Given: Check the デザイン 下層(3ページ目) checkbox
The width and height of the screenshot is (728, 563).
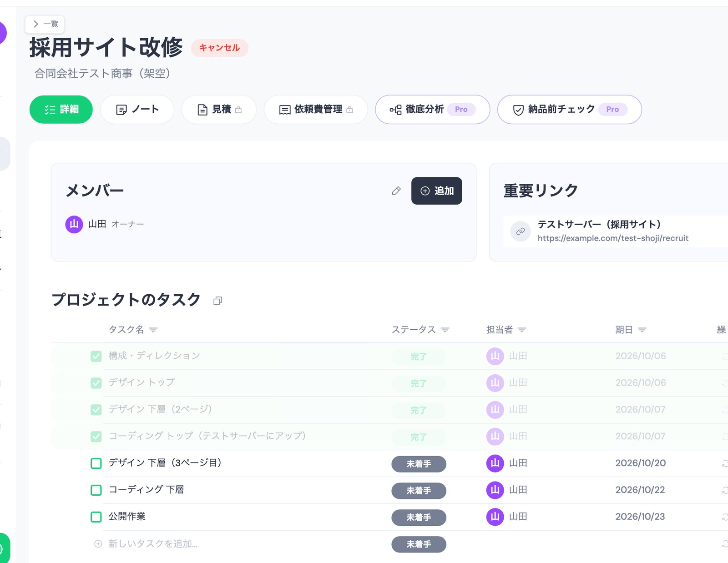Looking at the screenshot, I should click(96, 463).
